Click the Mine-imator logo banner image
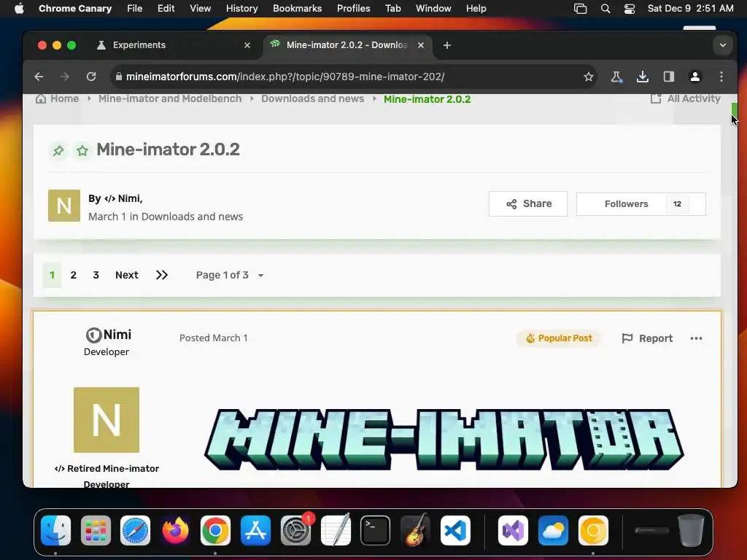 pos(444,440)
